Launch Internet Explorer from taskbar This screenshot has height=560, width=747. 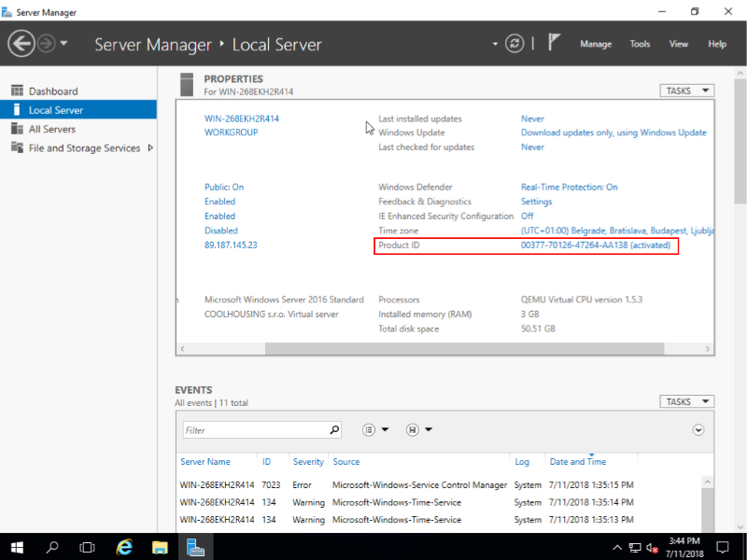[124, 547]
